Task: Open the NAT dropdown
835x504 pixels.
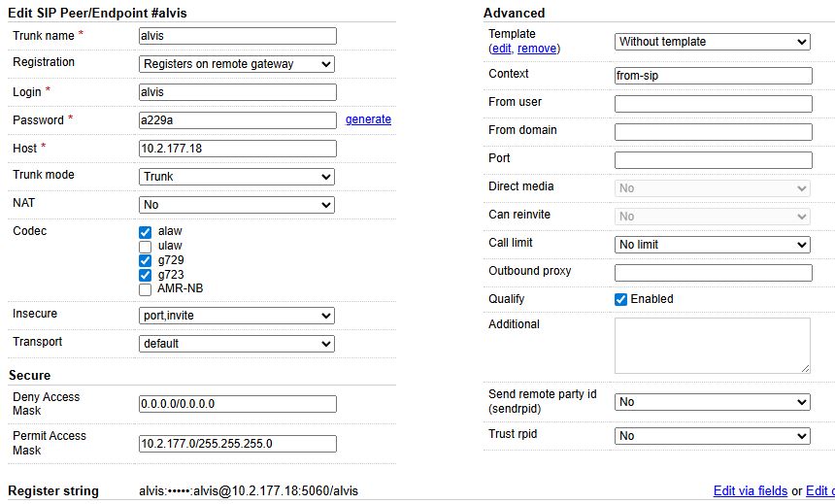Action: click(237, 205)
